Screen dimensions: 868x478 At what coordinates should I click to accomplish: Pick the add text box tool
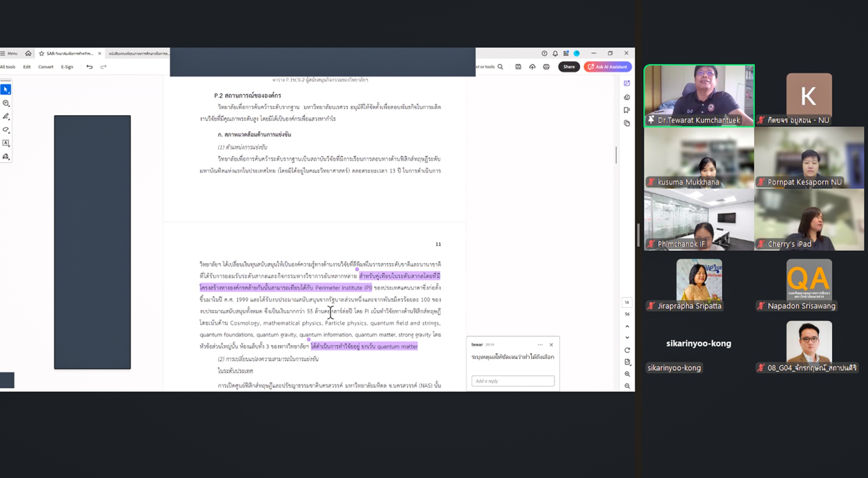(x=6, y=143)
